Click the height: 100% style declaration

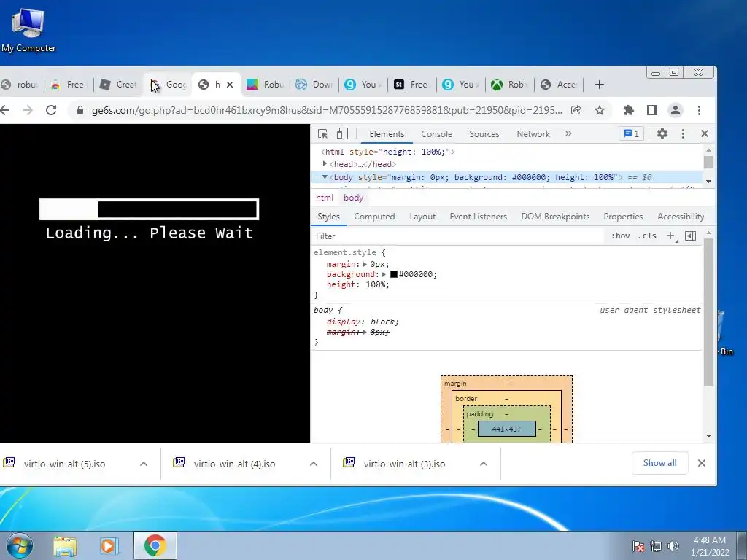[357, 285]
